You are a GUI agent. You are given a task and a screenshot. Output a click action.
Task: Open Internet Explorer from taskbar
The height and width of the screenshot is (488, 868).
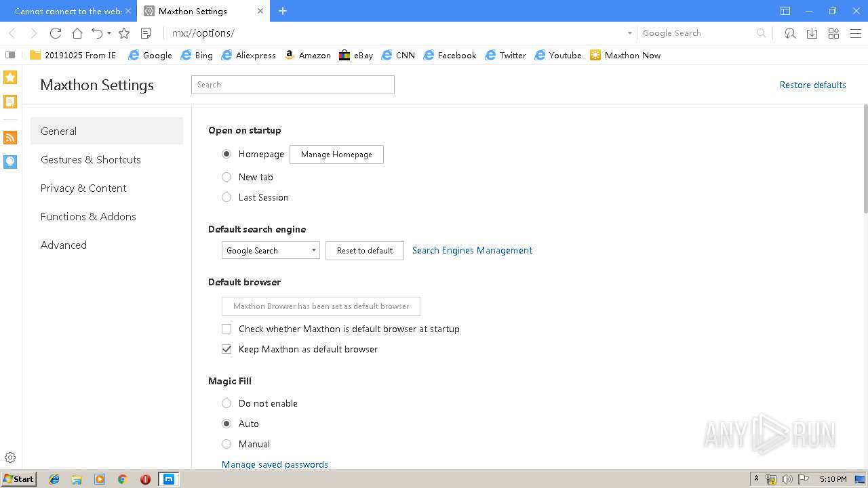54,479
